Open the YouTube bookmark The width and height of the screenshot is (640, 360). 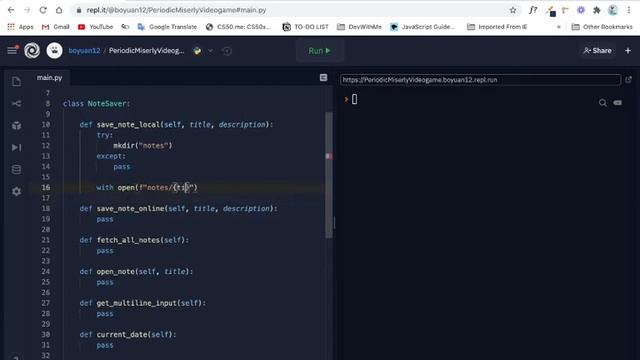click(x=96, y=27)
